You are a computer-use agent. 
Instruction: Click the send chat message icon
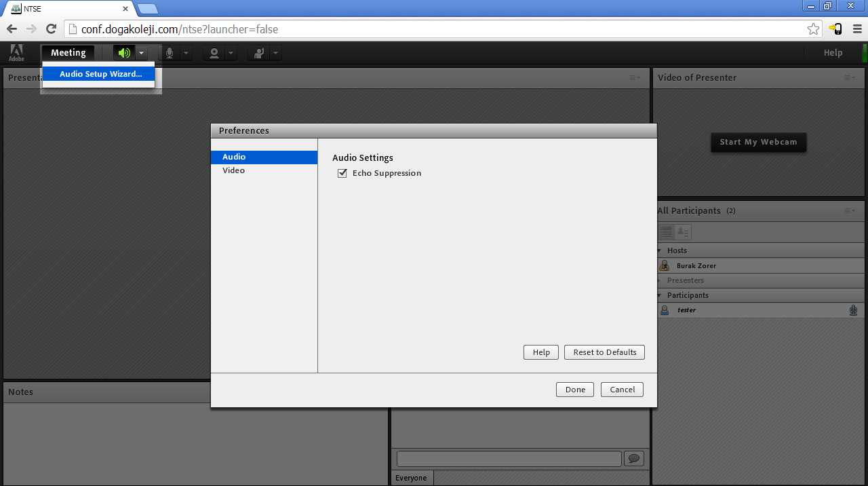633,459
